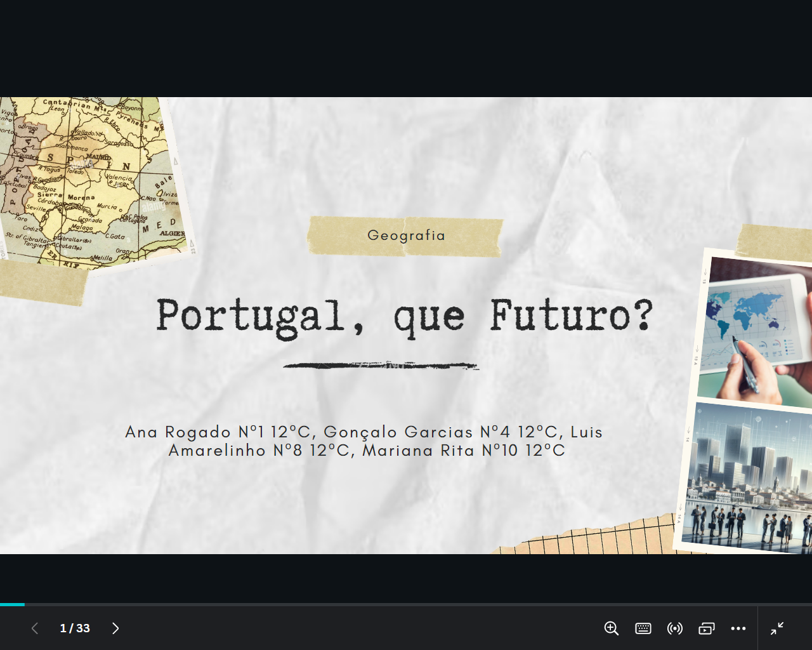
Task: Start Canva Live broadcast icon
Action: click(x=675, y=628)
